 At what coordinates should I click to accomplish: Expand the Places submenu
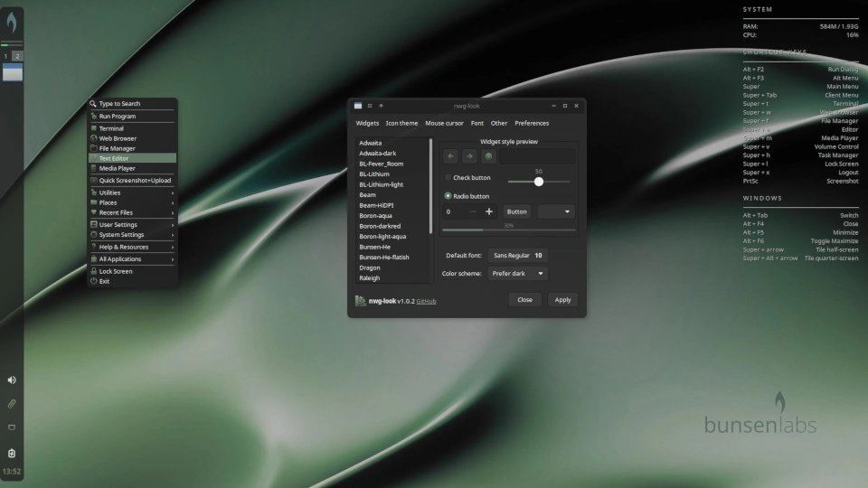(132, 202)
